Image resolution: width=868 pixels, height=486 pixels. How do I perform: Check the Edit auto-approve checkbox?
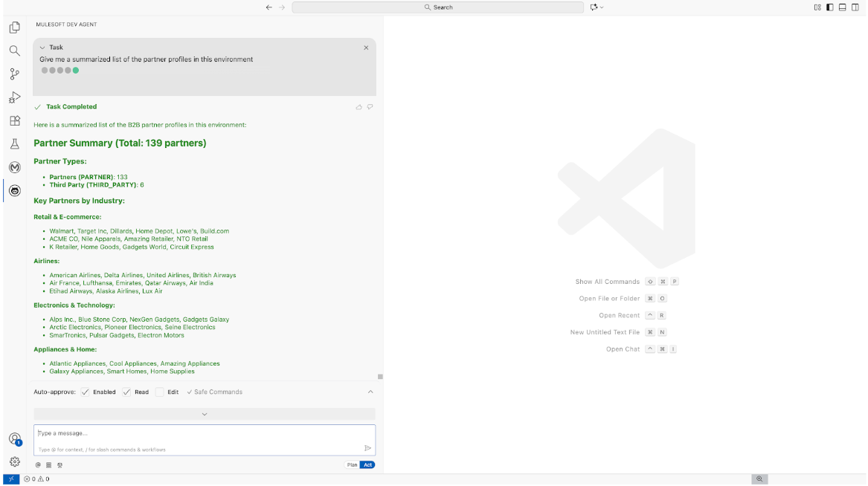coord(159,392)
